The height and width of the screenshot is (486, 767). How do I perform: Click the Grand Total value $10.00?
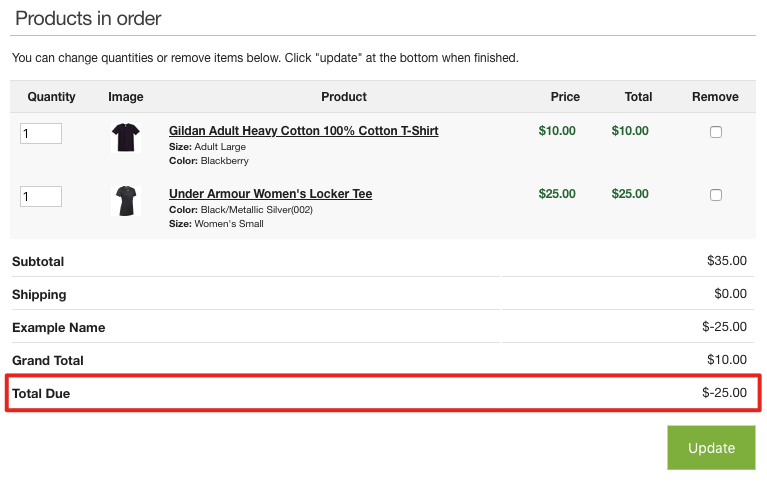(727, 360)
